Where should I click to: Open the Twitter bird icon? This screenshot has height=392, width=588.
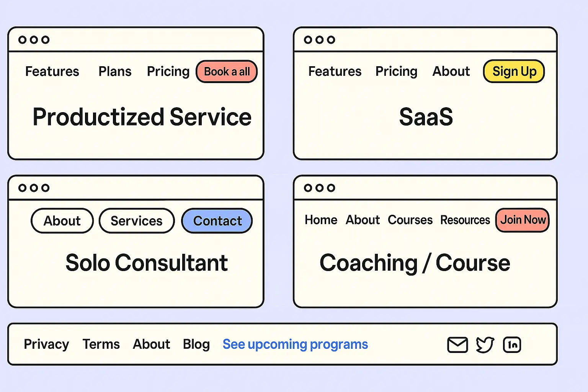pos(485,345)
